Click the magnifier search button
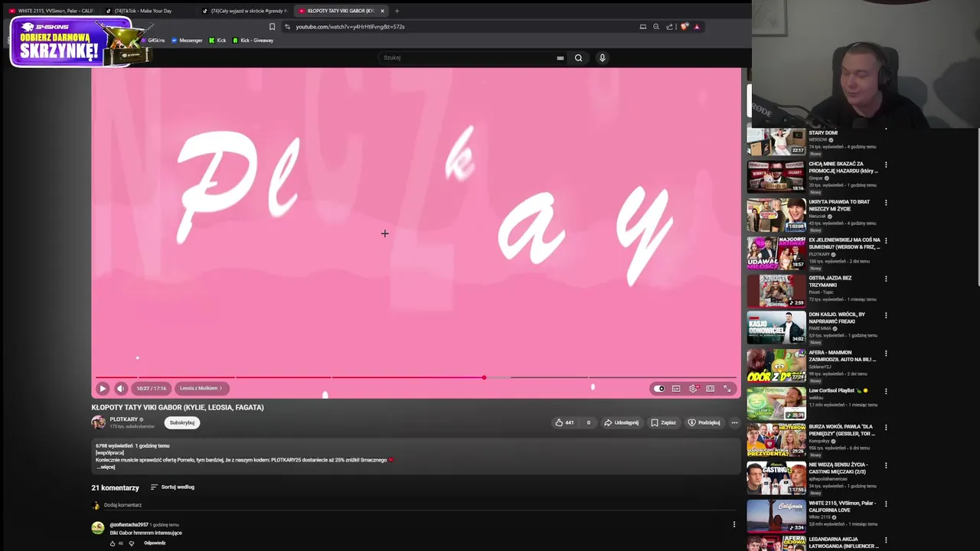The image size is (980, 551). 578,57
